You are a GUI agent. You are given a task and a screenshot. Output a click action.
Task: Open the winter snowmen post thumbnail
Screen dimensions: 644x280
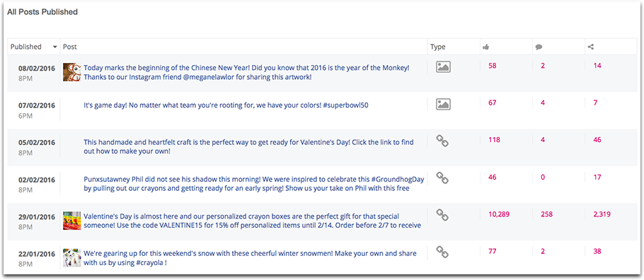click(72, 257)
